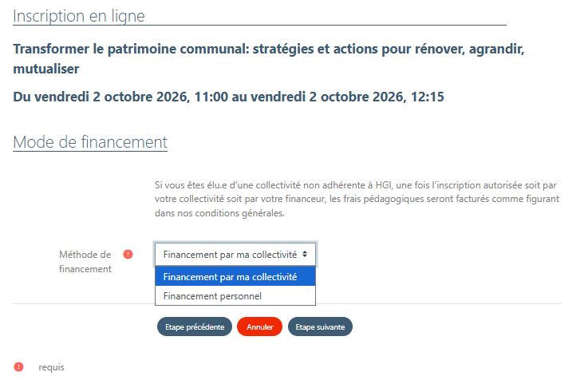Open the Méthode de financement select box

point(235,255)
